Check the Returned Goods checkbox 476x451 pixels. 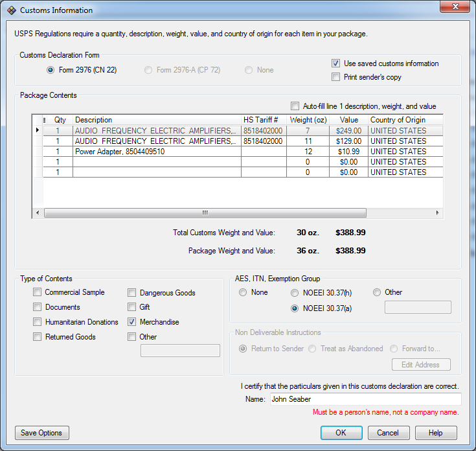click(37, 336)
